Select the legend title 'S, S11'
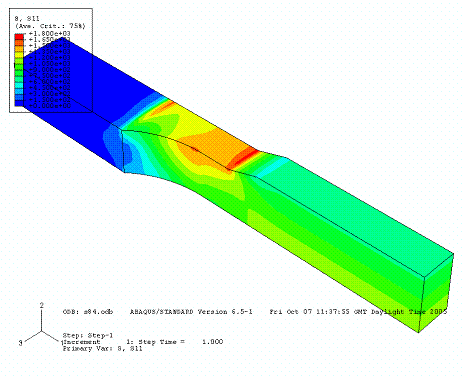This screenshot has width=463, height=376. [x=27, y=19]
